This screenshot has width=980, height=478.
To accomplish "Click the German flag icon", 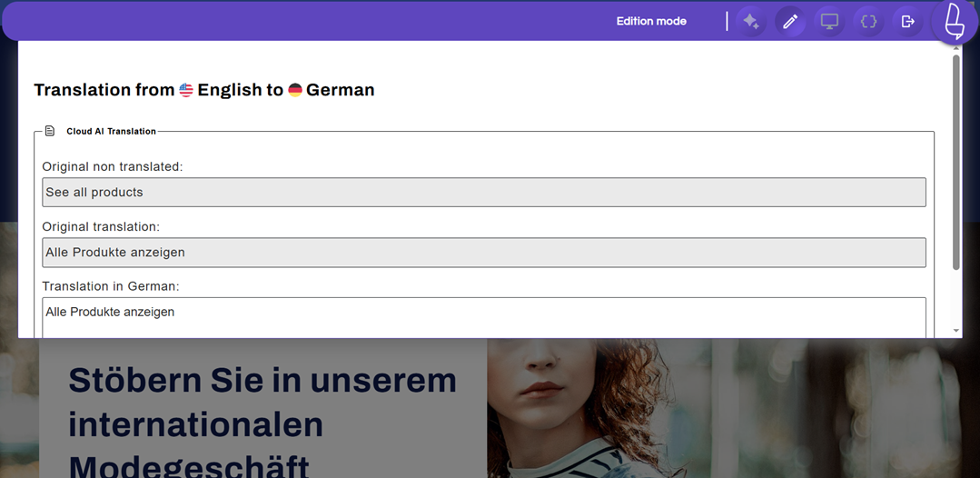I will click(x=295, y=90).
